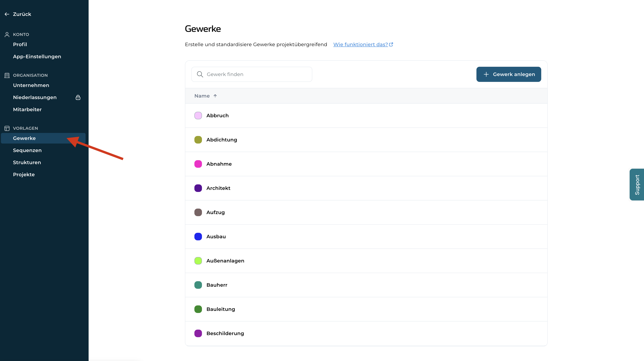Select the Außenanlagen row name

coord(225,261)
